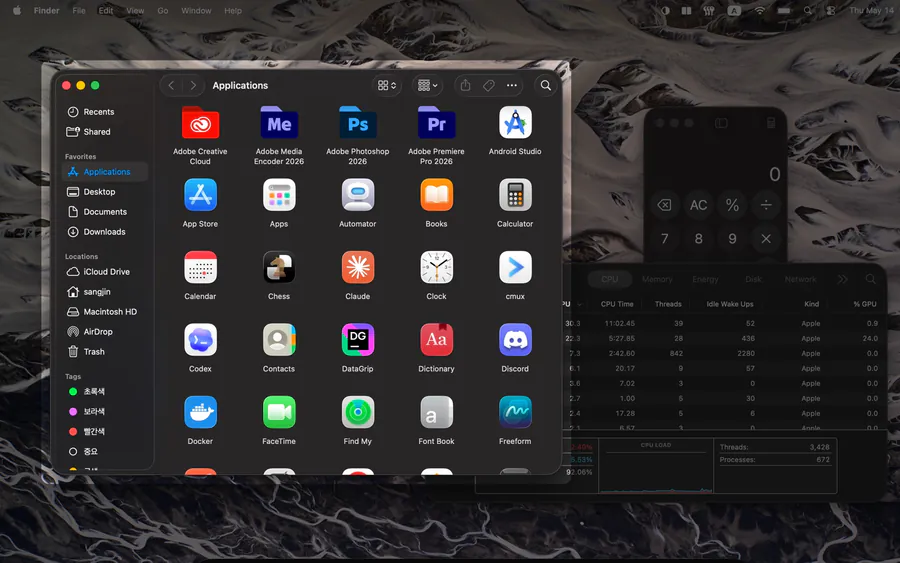
Task: Select Recents in the Finder sidebar
Action: click(x=105, y=112)
